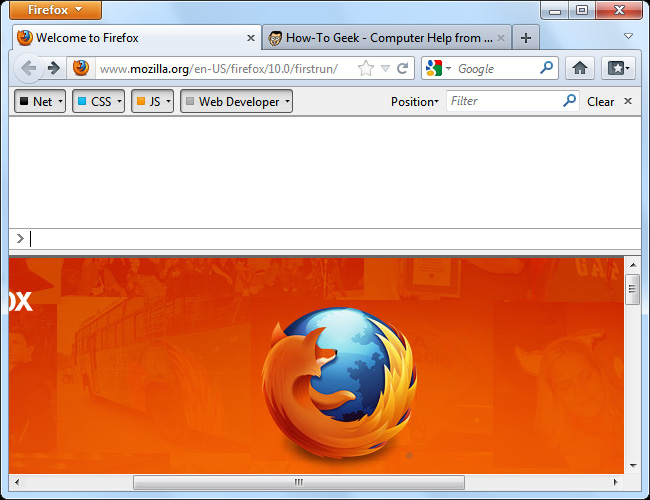Viewport: 650px width, 500px height.
Task: Go forward with the forward arrow
Action: point(54,68)
